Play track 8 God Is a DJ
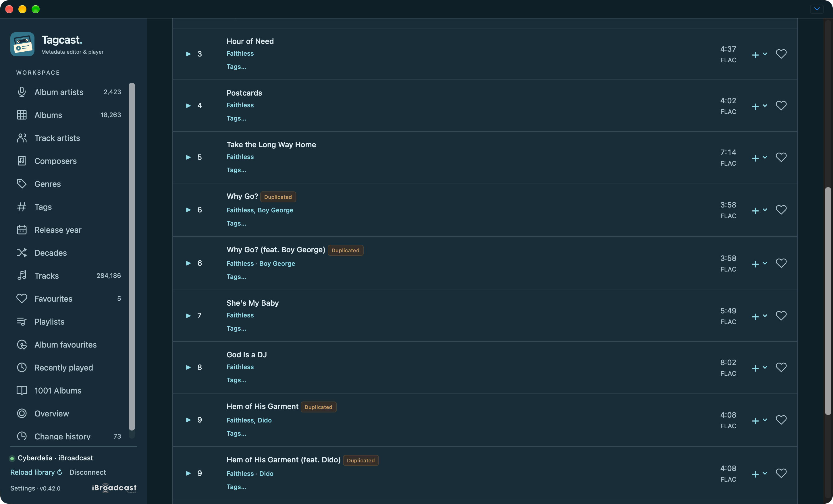The image size is (833, 504). (x=188, y=368)
